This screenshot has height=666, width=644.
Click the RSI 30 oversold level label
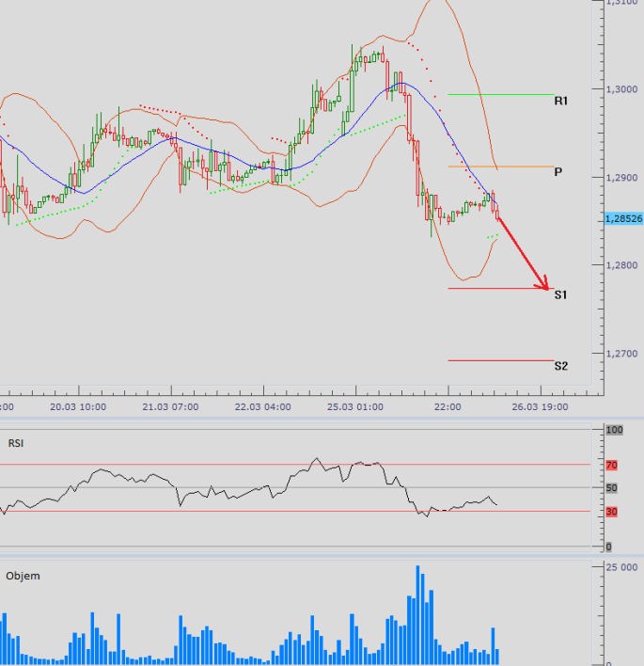(x=611, y=512)
